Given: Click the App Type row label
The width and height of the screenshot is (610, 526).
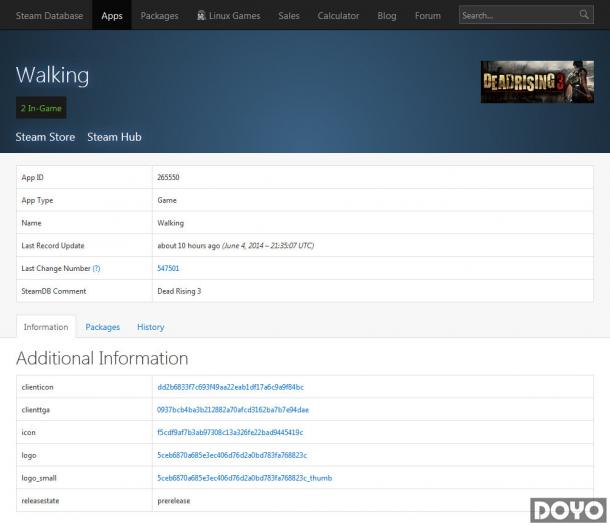Looking at the screenshot, I should 37,200.
